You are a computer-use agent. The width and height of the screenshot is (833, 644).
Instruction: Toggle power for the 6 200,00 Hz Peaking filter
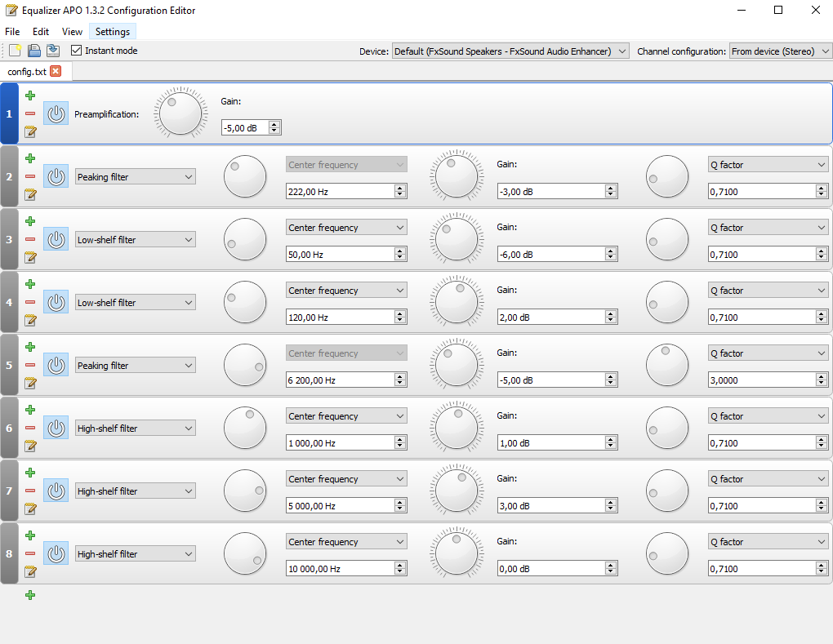click(x=56, y=365)
